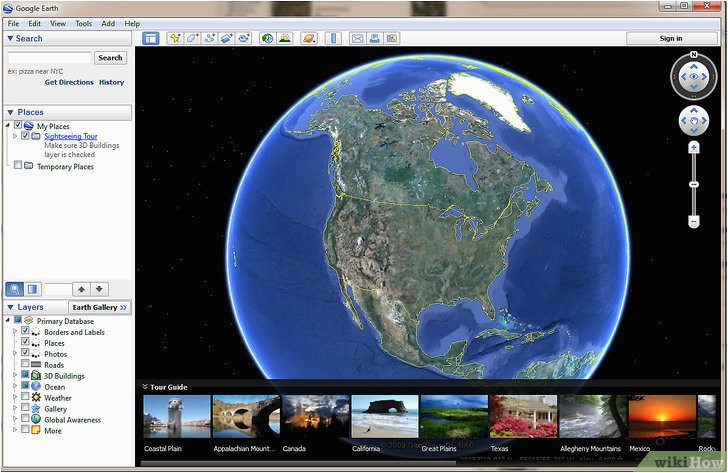Show the ruler measurement tool
The height and width of the screenshot is (473, 728).
(333, 39)
